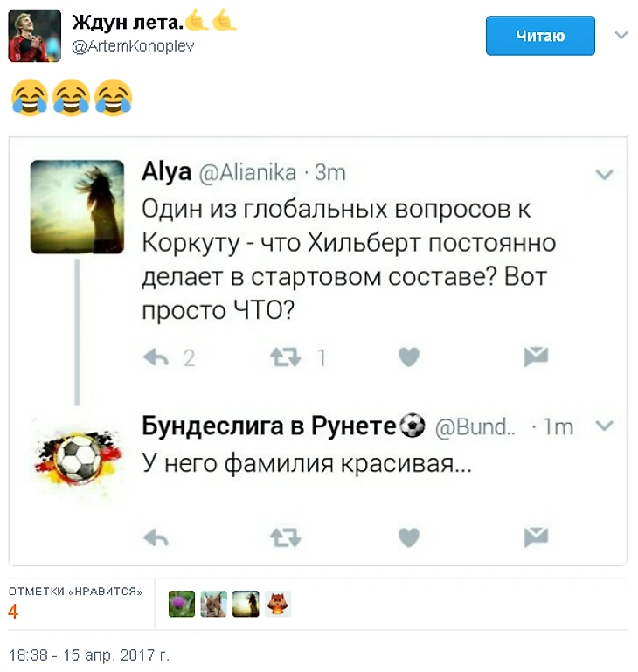
Task: Retweet the Бундеслига в Рунете reply
Action: coord(286,537)
